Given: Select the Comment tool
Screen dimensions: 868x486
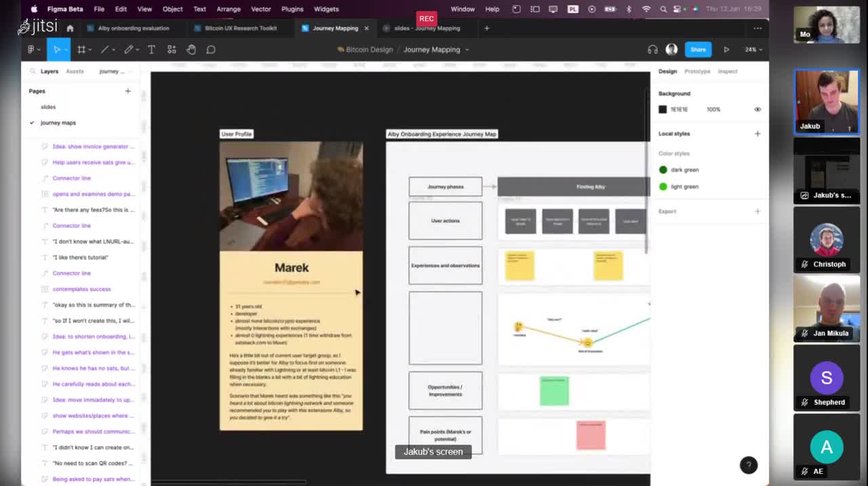Looking at the screenshot, I should tap(211, 50).
